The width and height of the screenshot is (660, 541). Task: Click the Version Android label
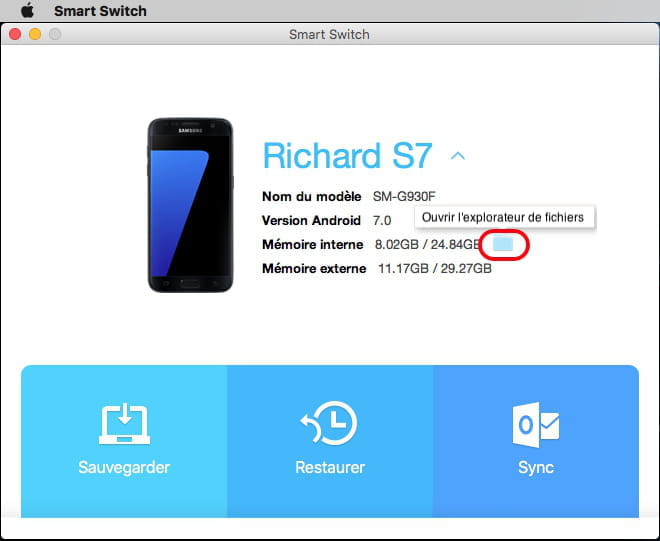click(311, 221)
